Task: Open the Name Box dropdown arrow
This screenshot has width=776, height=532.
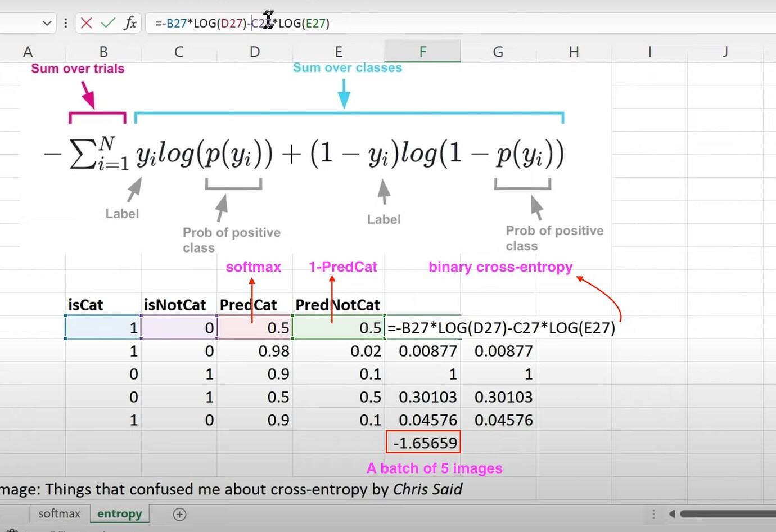Action: tap(47, 23)
